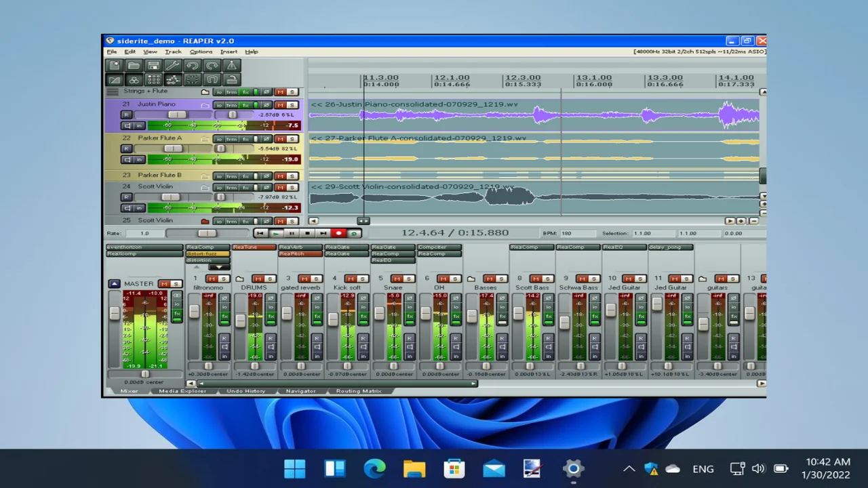Open the Insert menu
The image size is (868, 488).
tap(229, 52)
